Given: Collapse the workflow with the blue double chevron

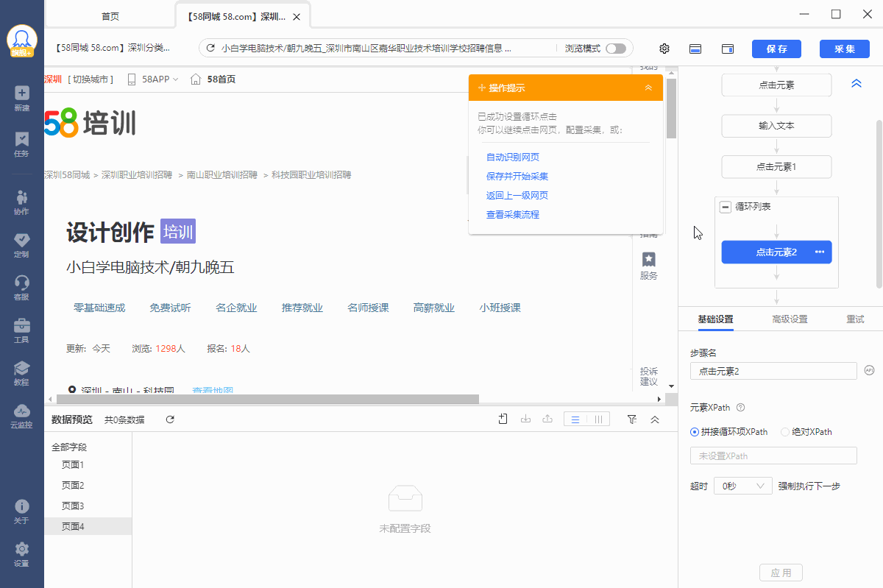Looking at the screenshot, I should (x=857, y=83).
